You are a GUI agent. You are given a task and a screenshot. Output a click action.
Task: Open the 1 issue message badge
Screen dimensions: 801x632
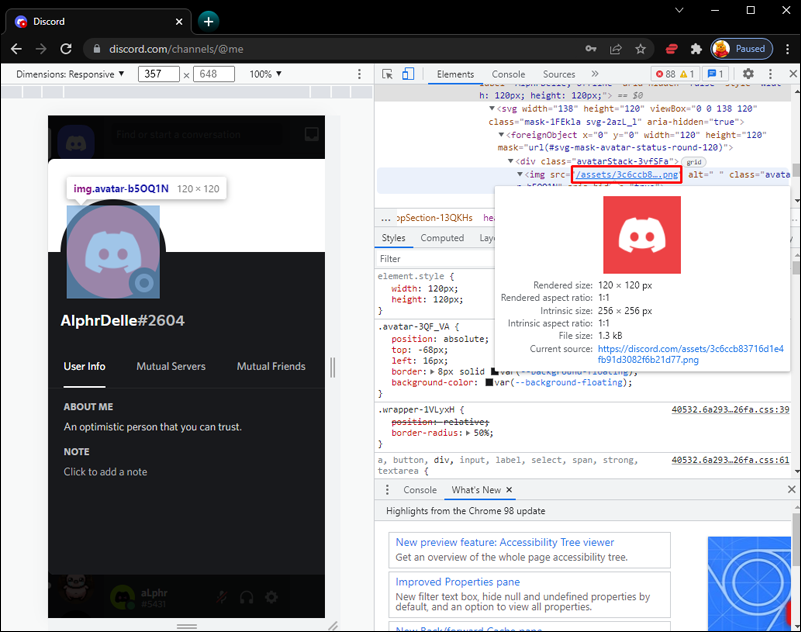(715, 74)
